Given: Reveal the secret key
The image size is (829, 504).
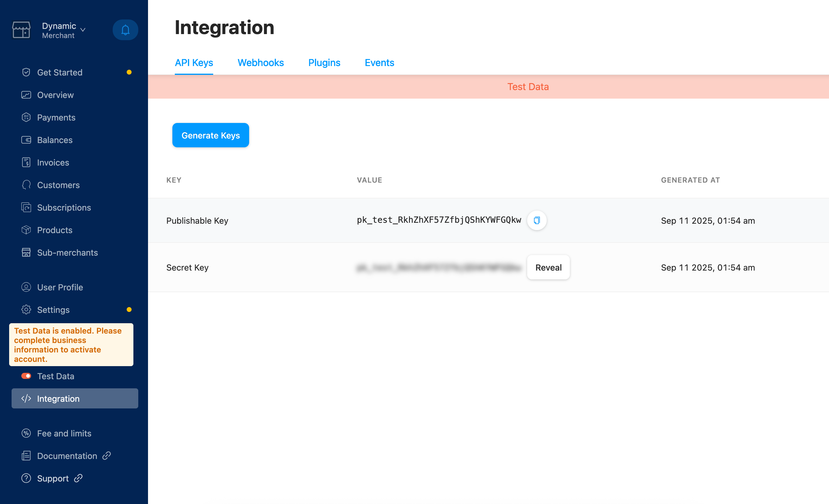Looking at the screenshot, I should tap(548, 267).
